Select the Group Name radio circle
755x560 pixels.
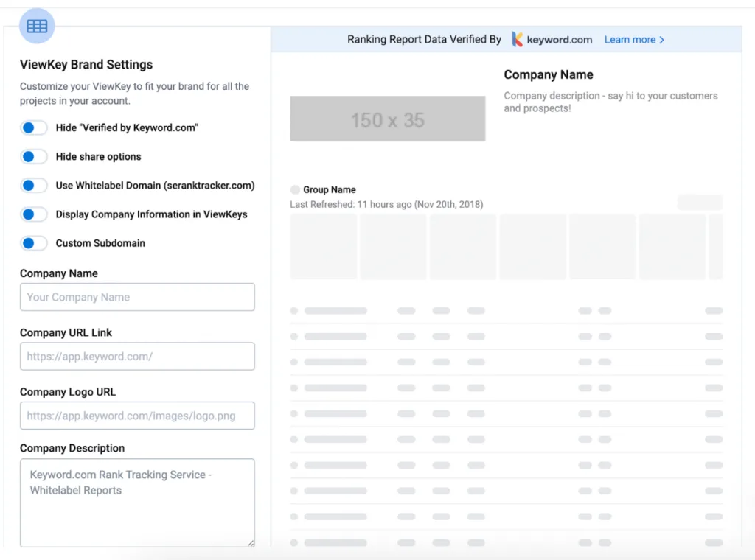[296, 189]
